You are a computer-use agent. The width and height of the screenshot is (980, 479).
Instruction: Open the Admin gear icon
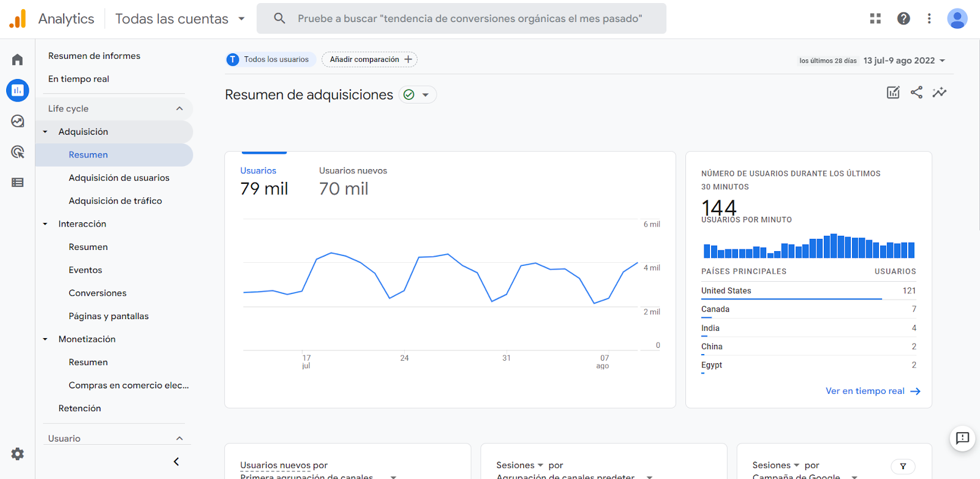click(x=17, y=454)
